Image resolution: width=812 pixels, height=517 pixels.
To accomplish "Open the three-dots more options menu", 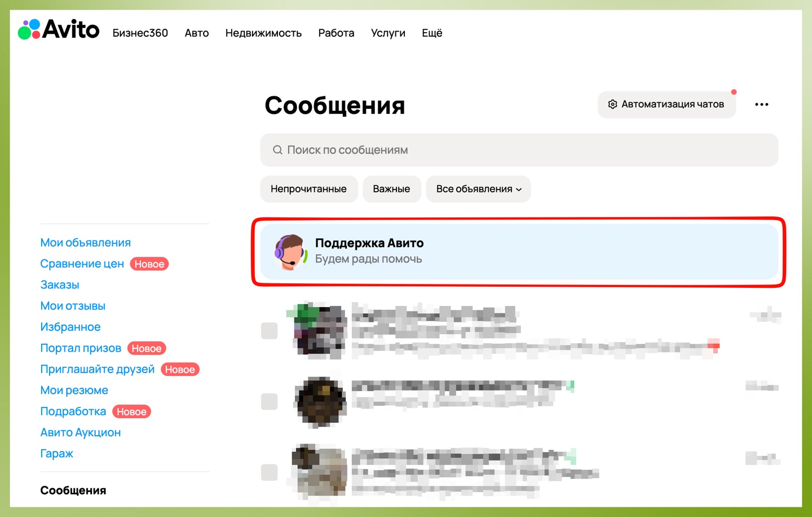I will click(762, 104).
